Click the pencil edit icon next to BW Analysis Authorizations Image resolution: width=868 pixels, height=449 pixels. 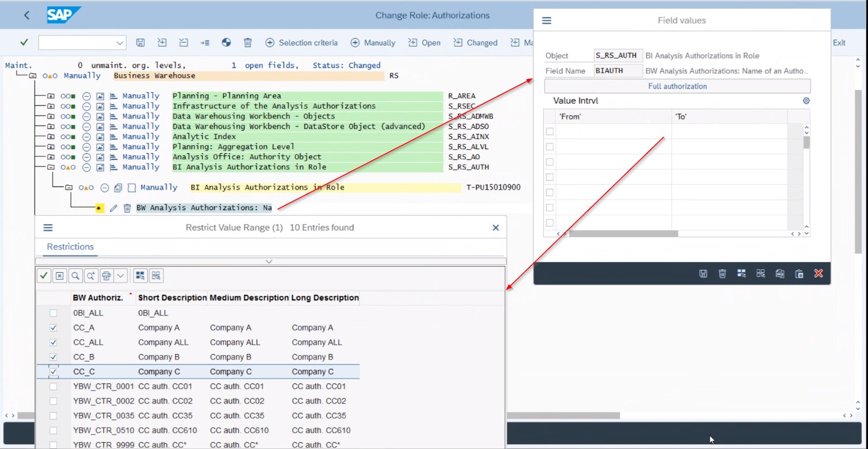point(114,207)
